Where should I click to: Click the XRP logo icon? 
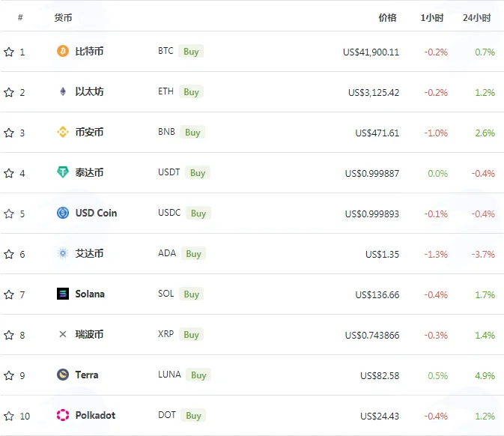pos(63,334)
